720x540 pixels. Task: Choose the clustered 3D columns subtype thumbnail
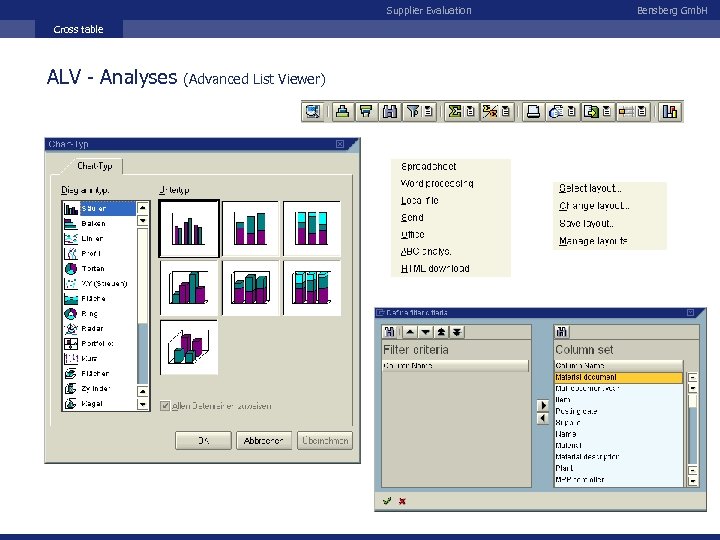(189, 288)
